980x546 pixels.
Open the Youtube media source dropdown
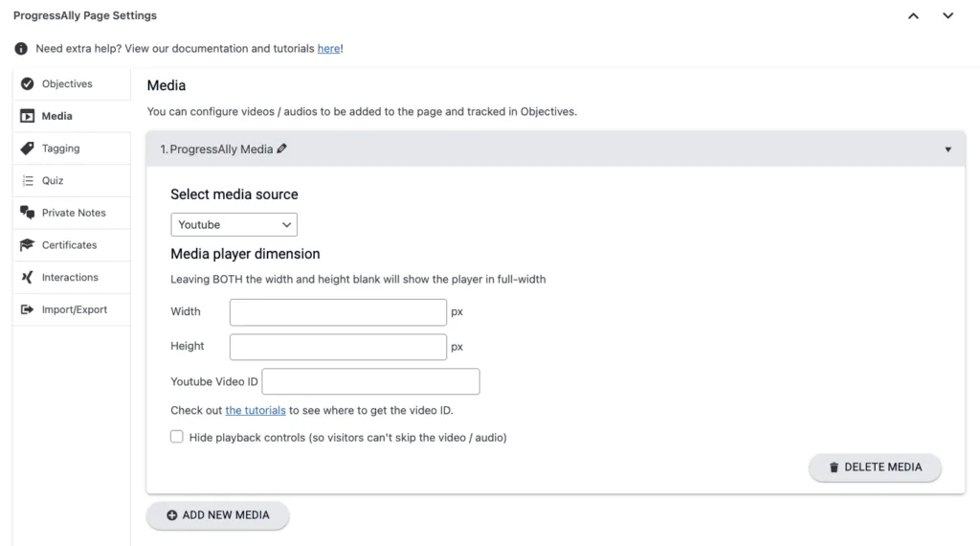[x=234, y=225]
